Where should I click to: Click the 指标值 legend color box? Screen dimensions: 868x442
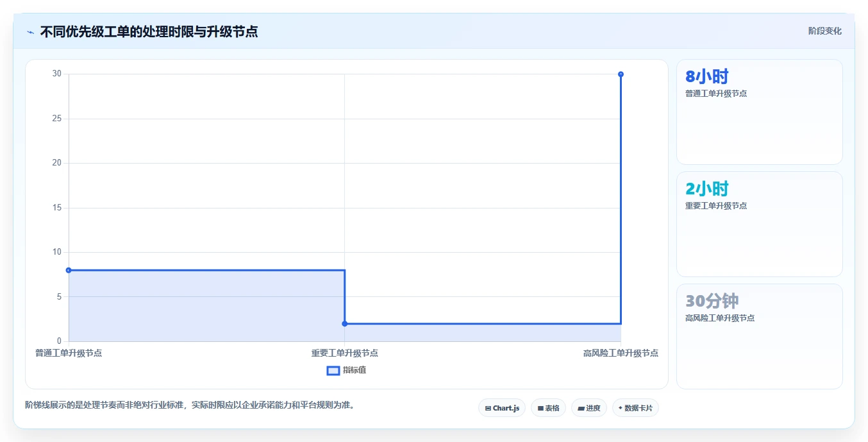pos(333,370)
